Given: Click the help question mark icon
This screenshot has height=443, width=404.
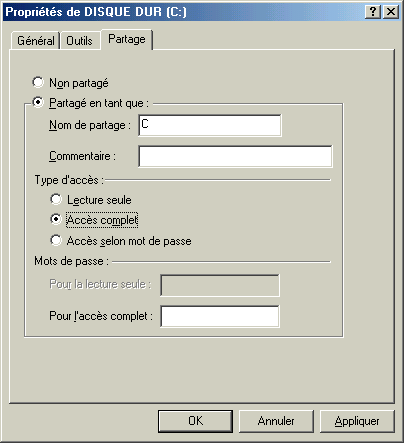Looking at the screenshot, I should click(373, 12).
